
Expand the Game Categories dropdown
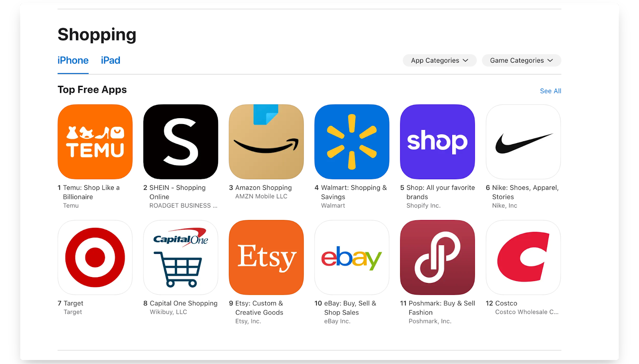point(522,60)
